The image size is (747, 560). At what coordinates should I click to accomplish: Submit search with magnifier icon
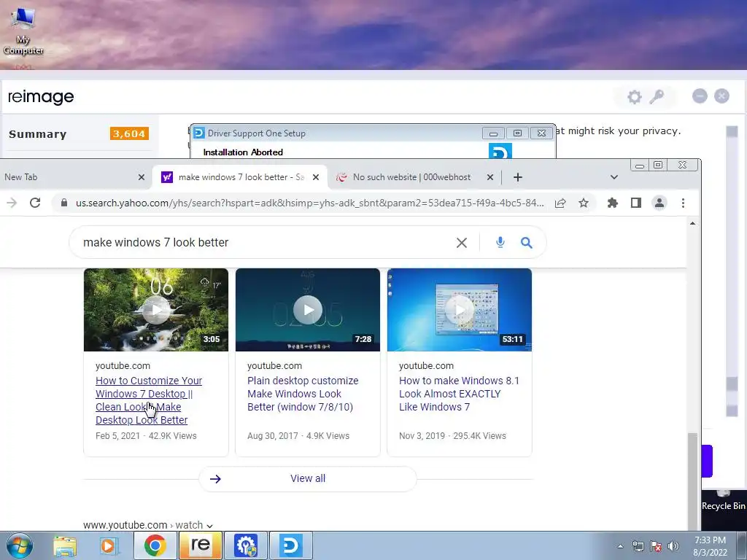[527, 243]
